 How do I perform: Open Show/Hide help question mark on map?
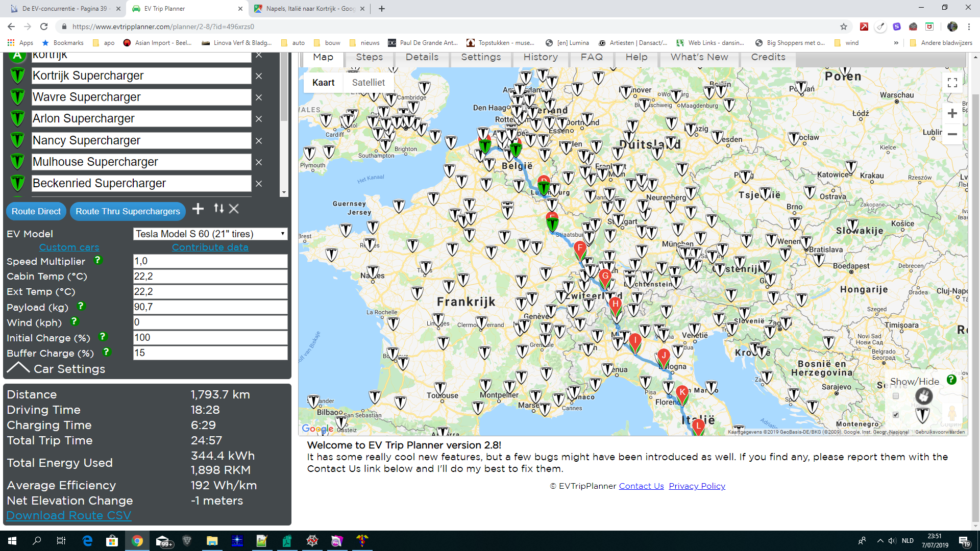(951, 380)
